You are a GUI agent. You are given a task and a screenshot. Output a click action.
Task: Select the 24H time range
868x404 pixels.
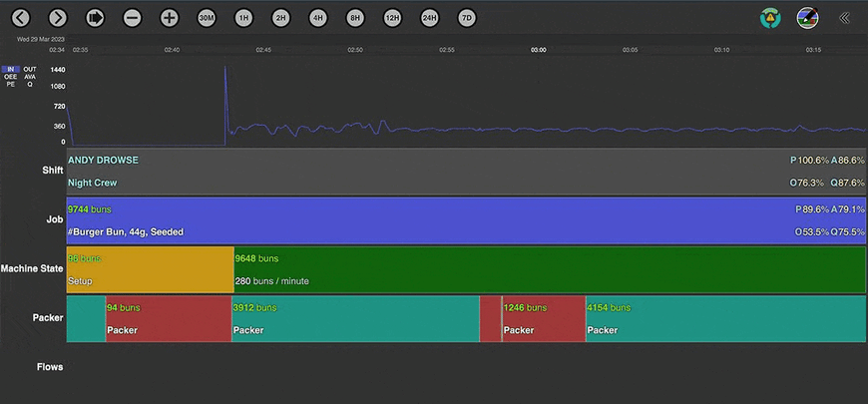(x=429, y=18)
